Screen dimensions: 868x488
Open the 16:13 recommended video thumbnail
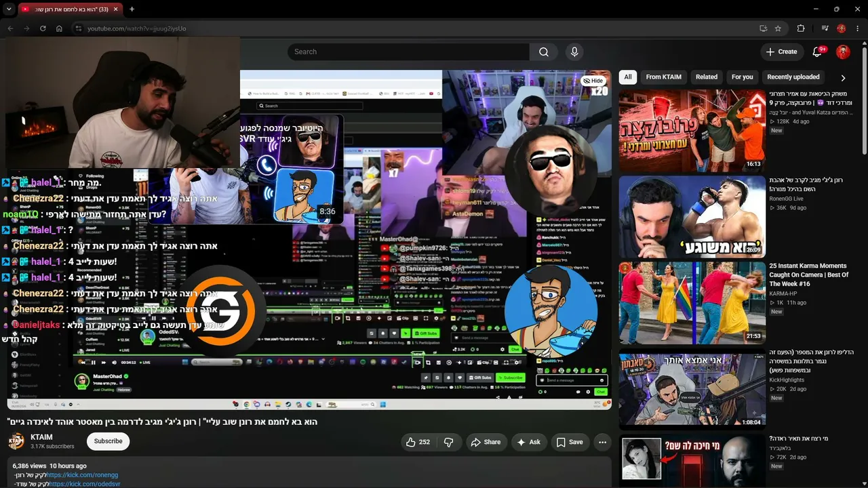[x=692, y=130]
